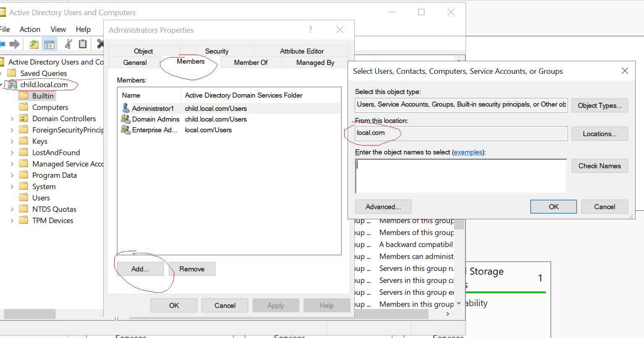The image size is (644, 338).
Task: Click the child.local.com domain icon
Action: pos(13,85)
